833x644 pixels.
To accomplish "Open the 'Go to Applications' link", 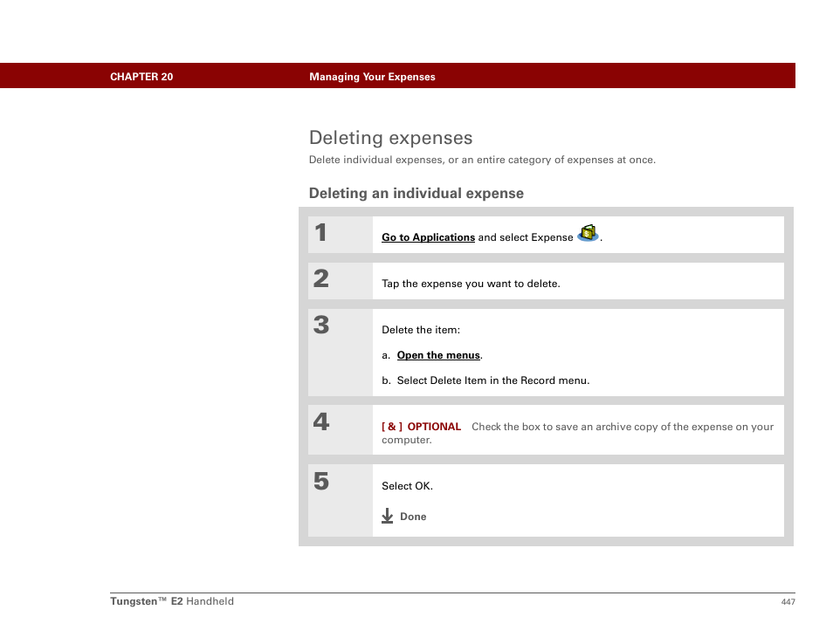I will pos(428,237).
